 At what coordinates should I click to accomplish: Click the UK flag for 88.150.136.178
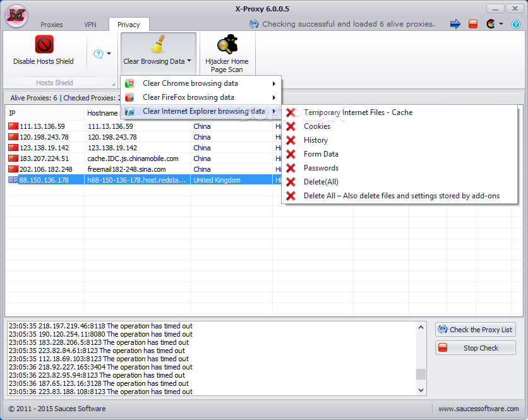(x=13, y=180)
